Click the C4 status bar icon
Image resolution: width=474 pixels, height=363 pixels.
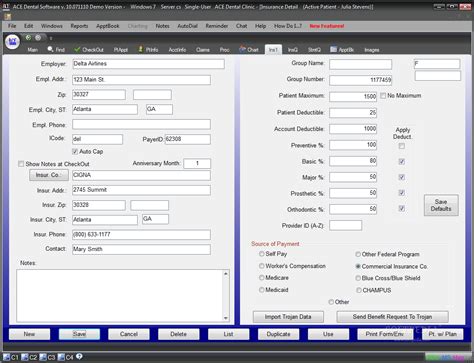point(61,357)
